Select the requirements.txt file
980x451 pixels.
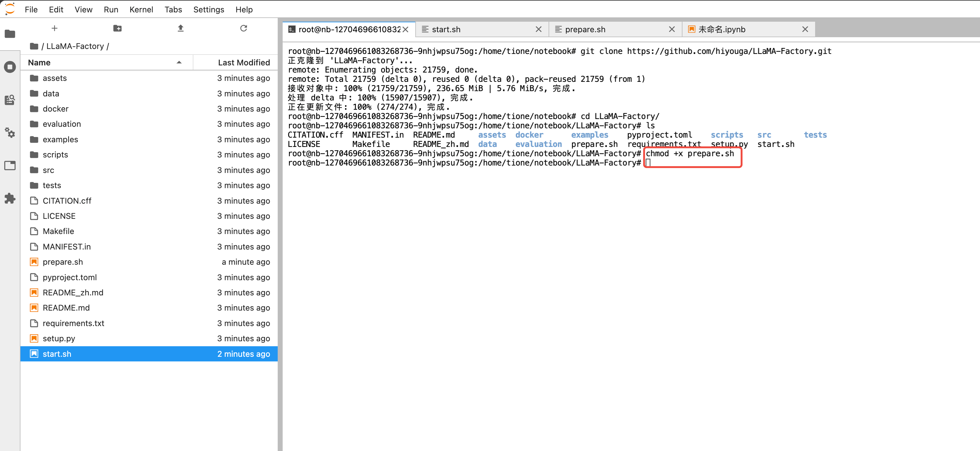[149, 323]
